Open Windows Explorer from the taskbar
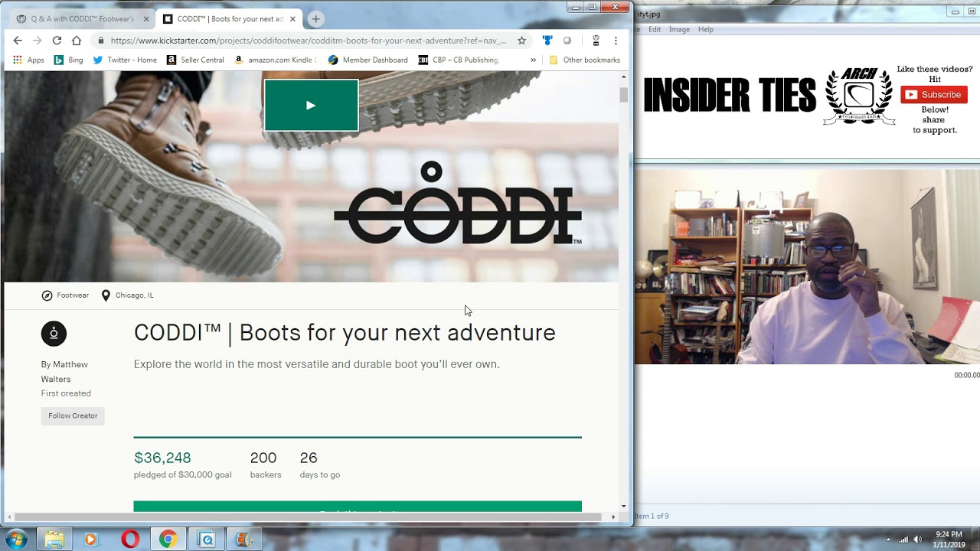 pyautogui.click(x=54, y=540)
